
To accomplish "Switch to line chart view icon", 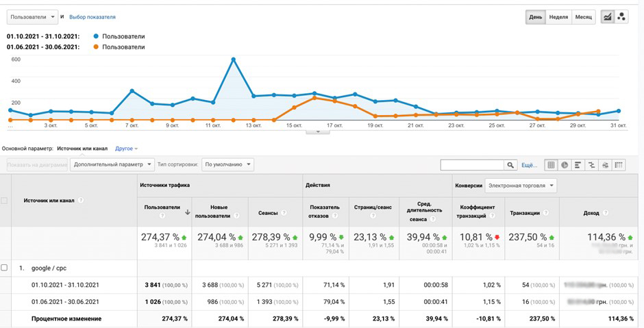I will click(x=608, y=17).
